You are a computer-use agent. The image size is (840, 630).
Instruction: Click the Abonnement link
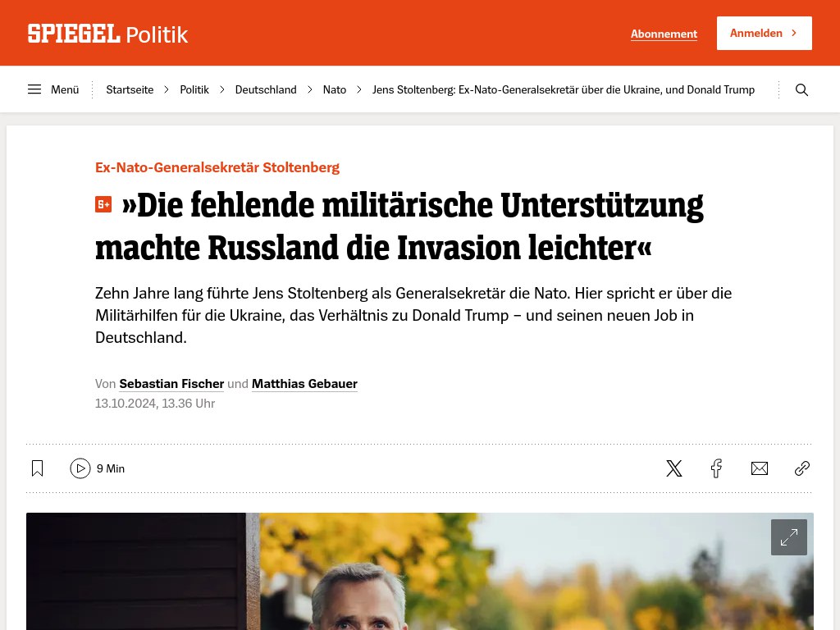tap(664, 34)
